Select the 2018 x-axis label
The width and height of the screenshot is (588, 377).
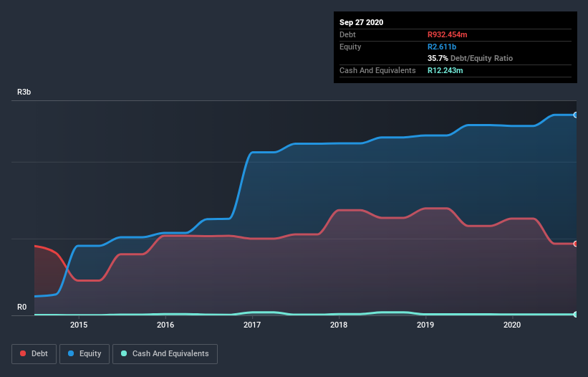[339, 325]
